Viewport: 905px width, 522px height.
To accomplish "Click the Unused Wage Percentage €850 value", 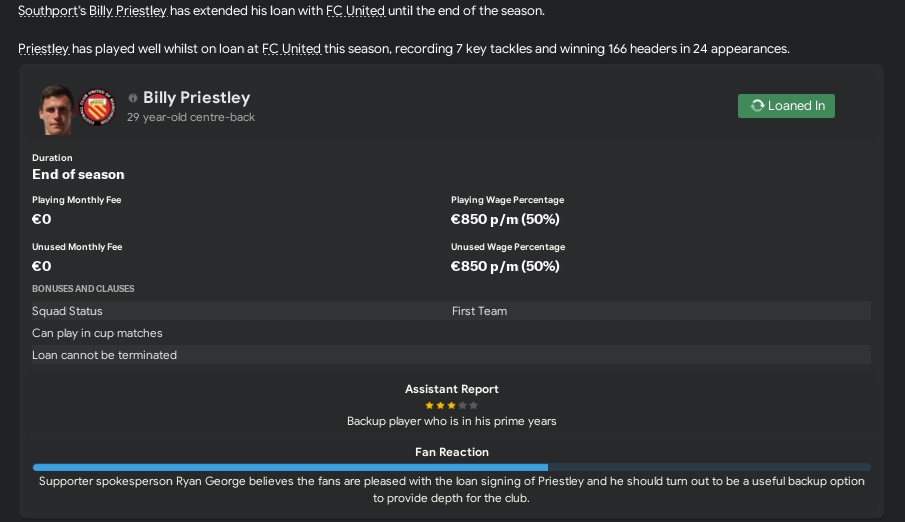I will [x=505, y=266].
